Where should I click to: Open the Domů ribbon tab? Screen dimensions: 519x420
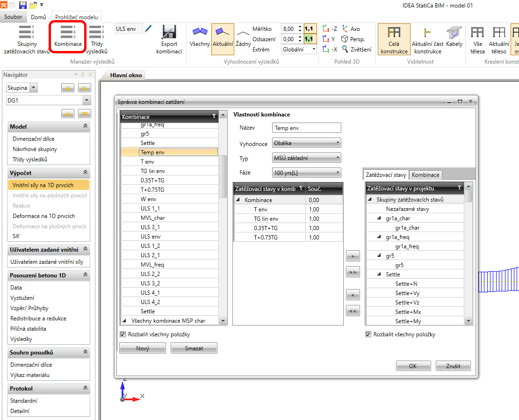[x=38, y=17]
